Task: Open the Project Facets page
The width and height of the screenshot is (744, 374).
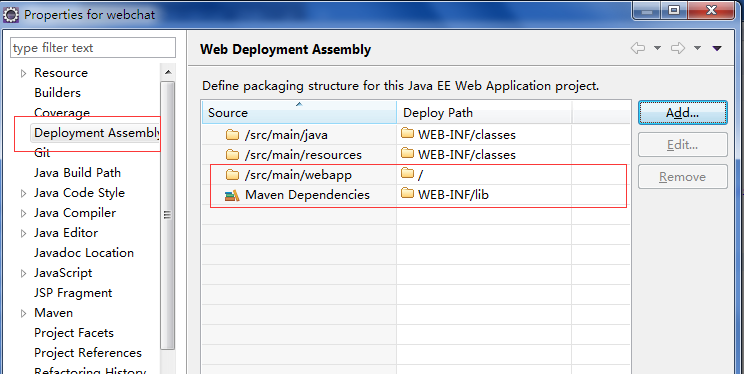Action: pyautogui.click(x=74, y=333)
